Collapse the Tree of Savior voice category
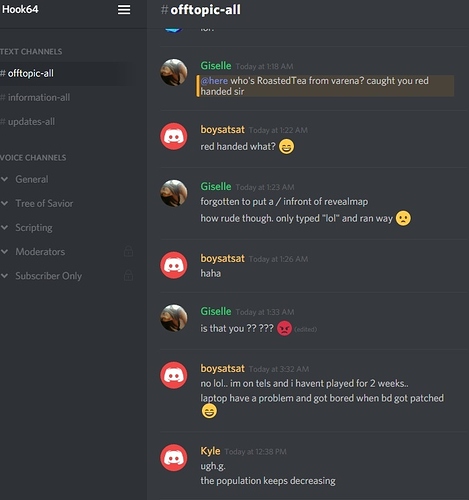Image resolution: width=469 pixels, height=500 pixels. pyautogui.click(x=4, y=203)
